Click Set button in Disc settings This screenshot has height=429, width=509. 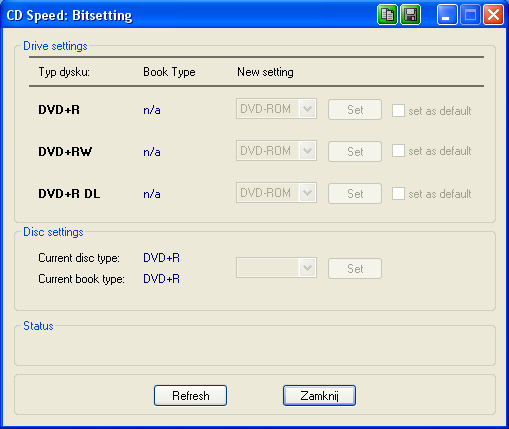pyautogui.click(x=355, y=269)
